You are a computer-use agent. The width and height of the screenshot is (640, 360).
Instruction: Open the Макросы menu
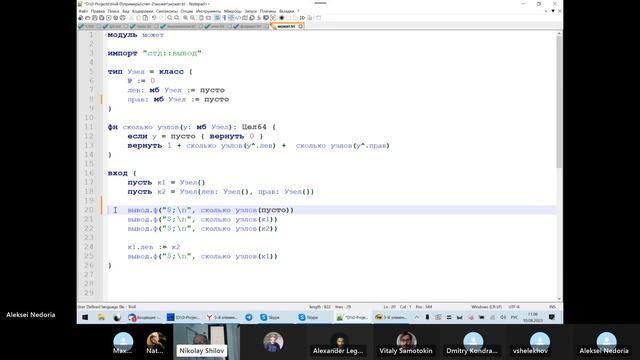233,11
